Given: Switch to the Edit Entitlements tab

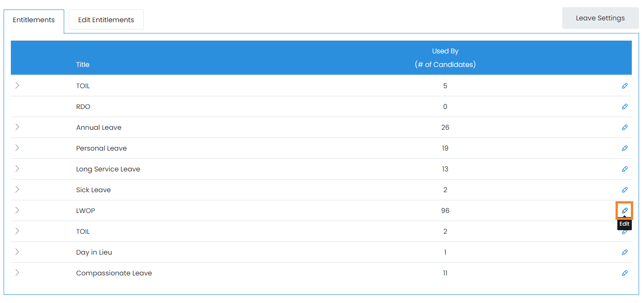Looking at the screenshot, I should click(x=106, y=20).
